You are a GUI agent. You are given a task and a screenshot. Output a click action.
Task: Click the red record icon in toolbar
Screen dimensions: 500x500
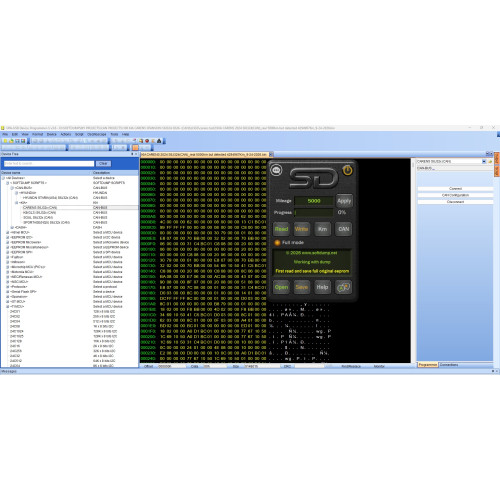click(x=147, y=141)
